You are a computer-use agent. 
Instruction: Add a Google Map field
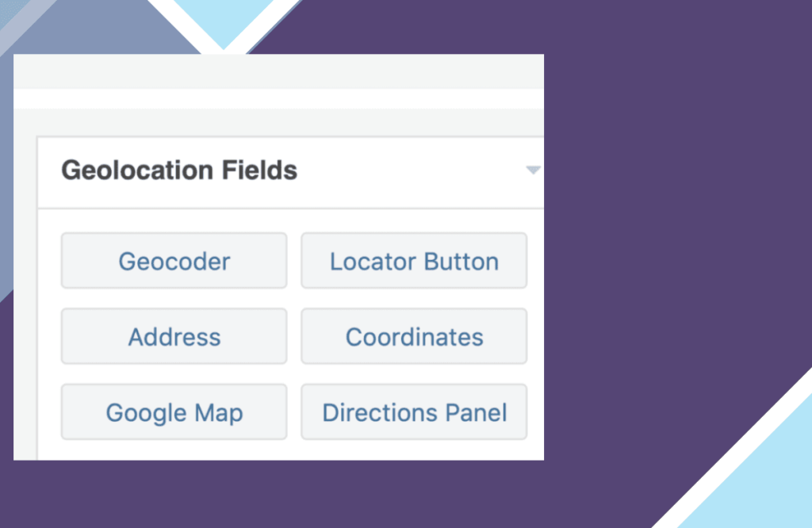174,412
